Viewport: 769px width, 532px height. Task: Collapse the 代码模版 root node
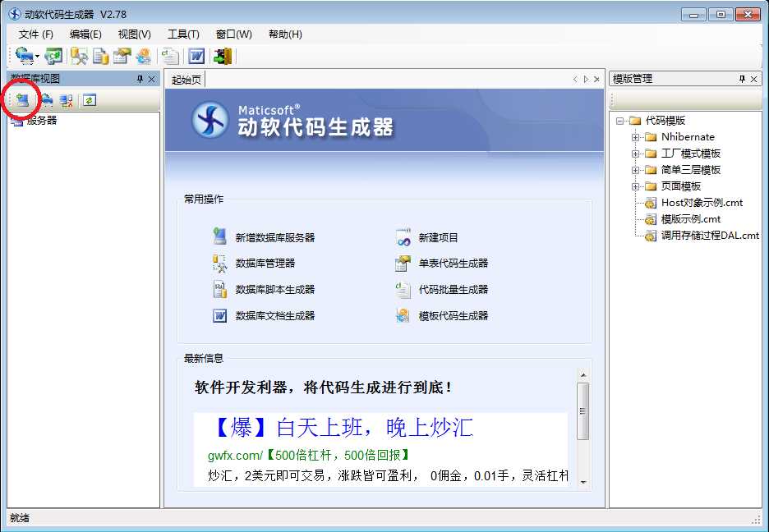(x=620, y=121)
